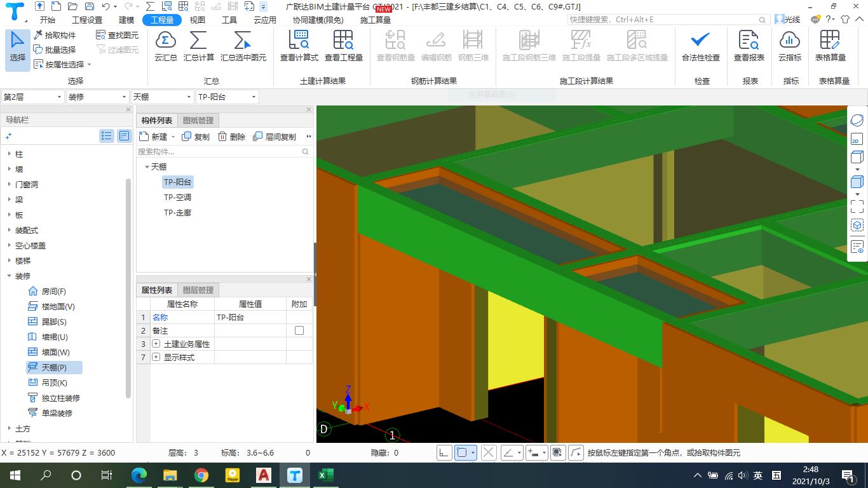Open the floor dropdown 第2层
This screenshot has height=488, width=868.
33,97
